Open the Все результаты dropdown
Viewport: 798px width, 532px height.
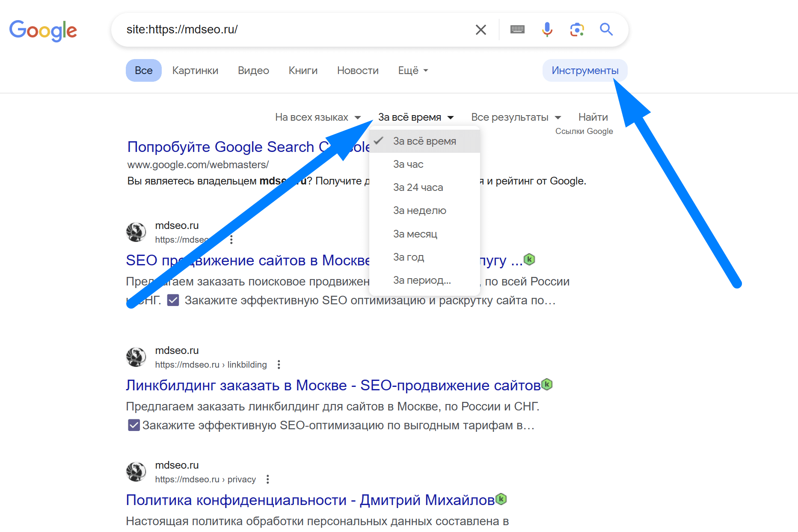point(516,117)
